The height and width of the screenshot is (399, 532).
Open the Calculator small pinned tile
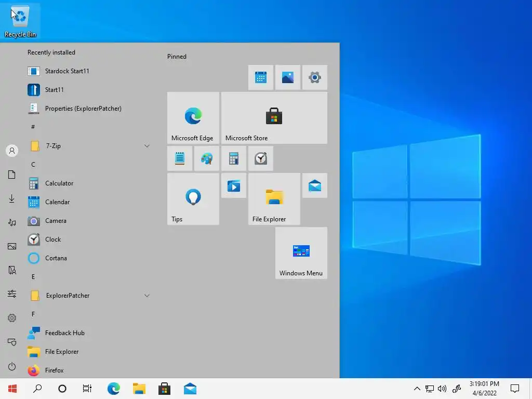coord(234,158)
